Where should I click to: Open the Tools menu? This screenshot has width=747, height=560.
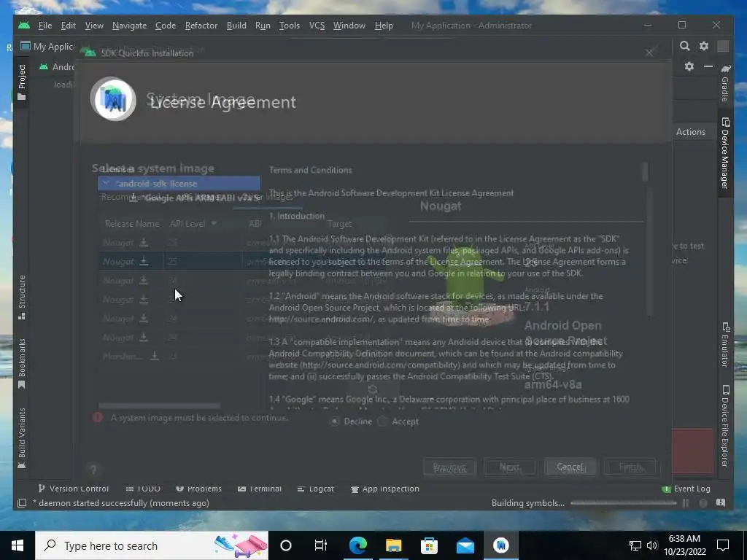point(289,26)
